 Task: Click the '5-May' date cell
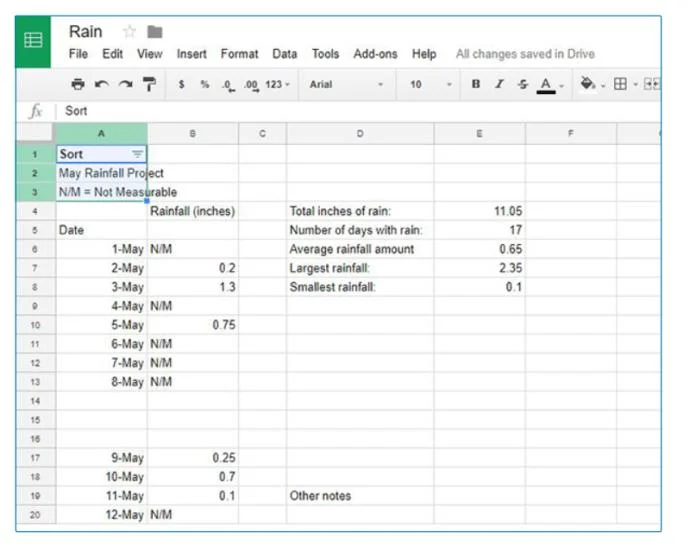pyautogui.click(x=101, y=325)
